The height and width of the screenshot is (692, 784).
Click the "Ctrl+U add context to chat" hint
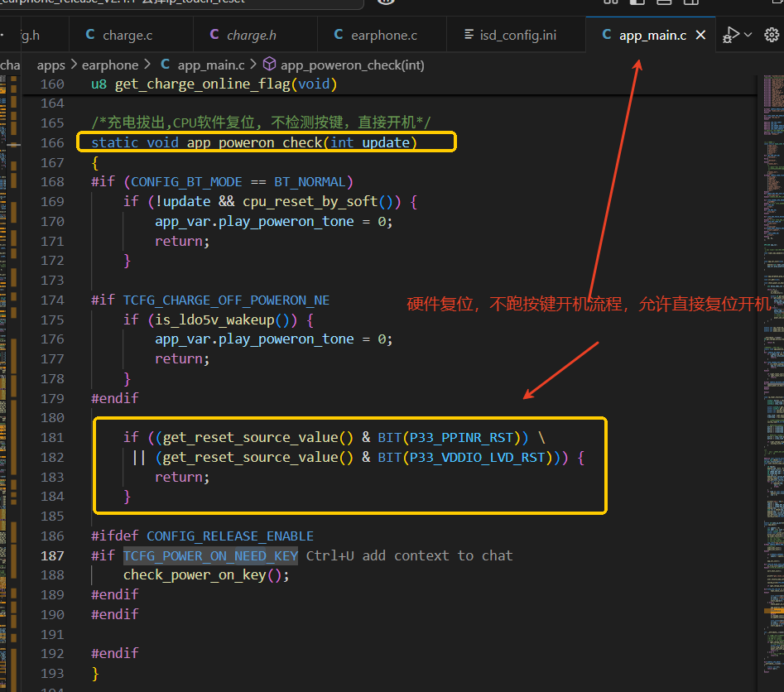coord(410,555)
